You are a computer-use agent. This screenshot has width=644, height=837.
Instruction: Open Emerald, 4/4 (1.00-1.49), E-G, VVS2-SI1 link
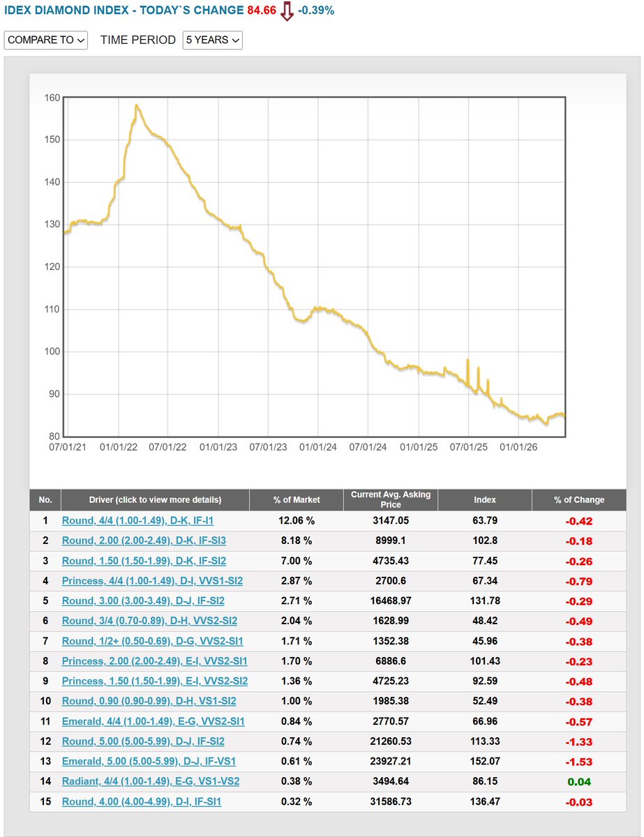[153, 721]
